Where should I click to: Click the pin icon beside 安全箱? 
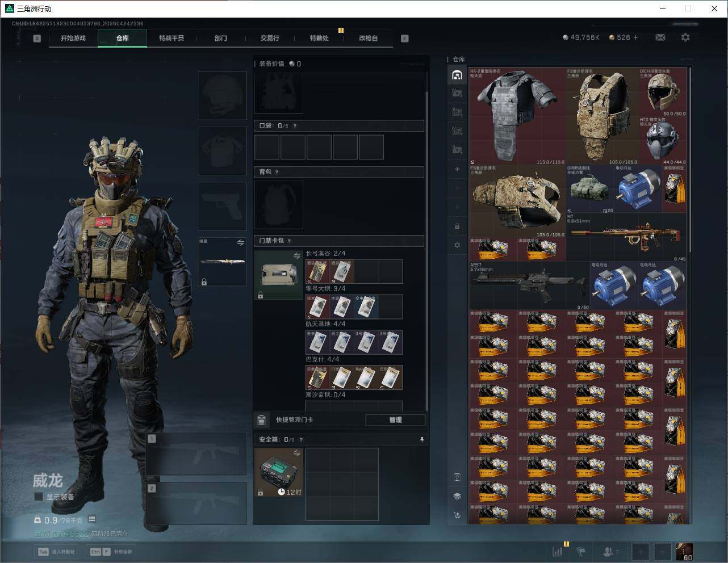[421, 439]
